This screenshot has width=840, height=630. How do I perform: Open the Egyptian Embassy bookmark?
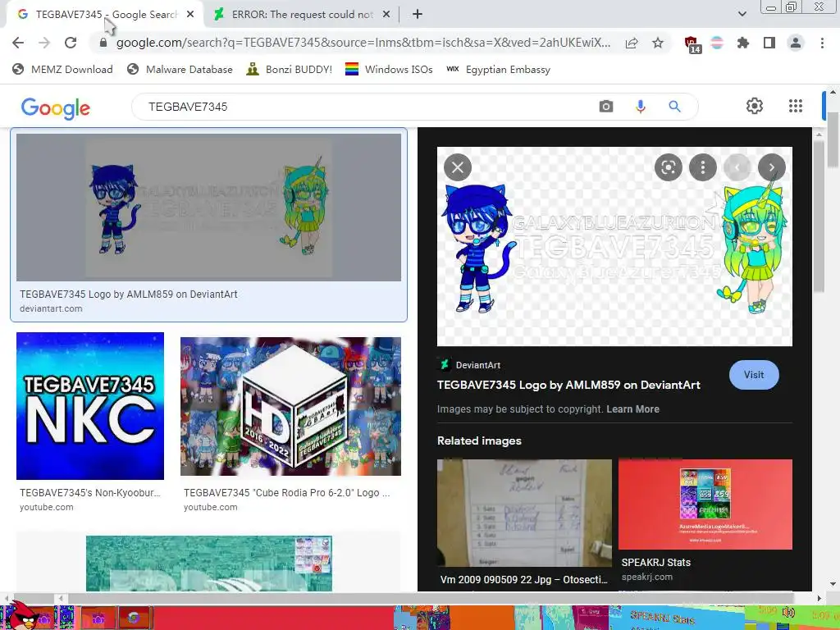coord(498,69)
